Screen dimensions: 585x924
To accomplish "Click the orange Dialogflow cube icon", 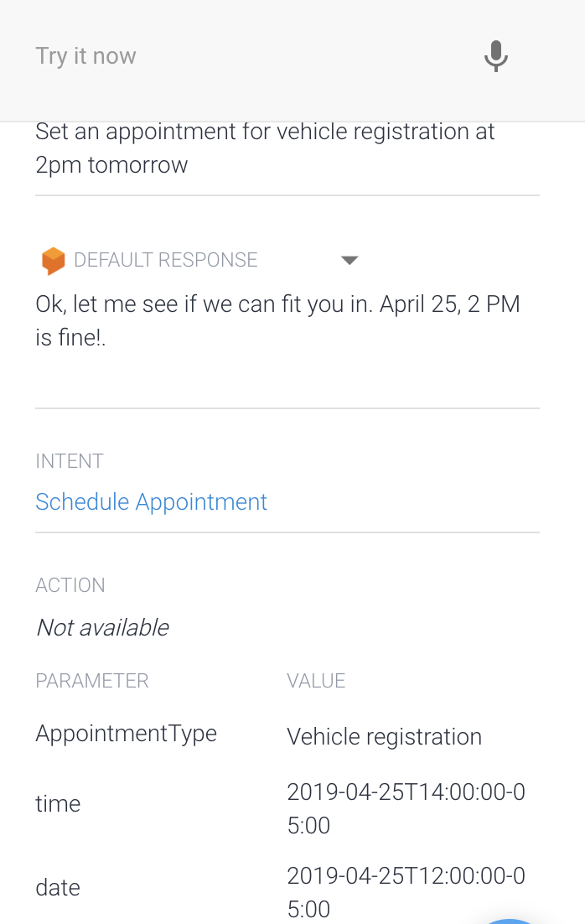I will point(53,261).
